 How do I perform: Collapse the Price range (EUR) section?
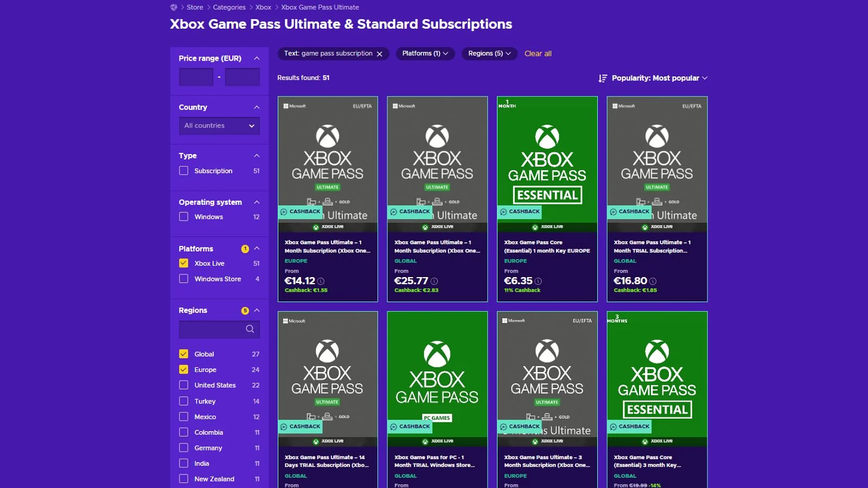point(257,58)
